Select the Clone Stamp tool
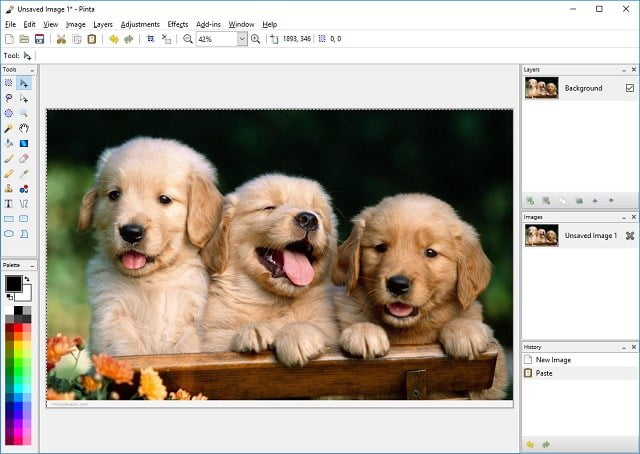Viewport: 640px width, 454px height. click(9, 189)
